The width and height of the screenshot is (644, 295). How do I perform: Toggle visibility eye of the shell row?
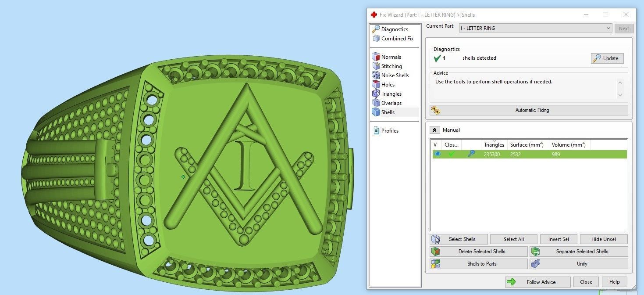437,154
